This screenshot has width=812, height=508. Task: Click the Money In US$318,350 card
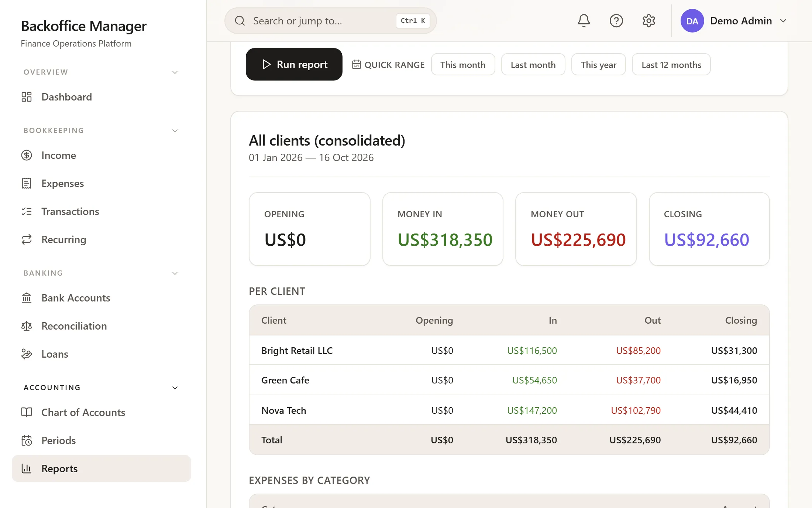pyautogui.click(x=443, y=229)
